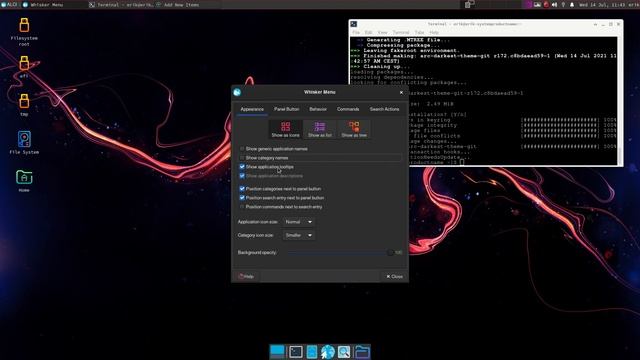Select the 'Show as list' view button
Screen dimensions: 640x360
320,129
